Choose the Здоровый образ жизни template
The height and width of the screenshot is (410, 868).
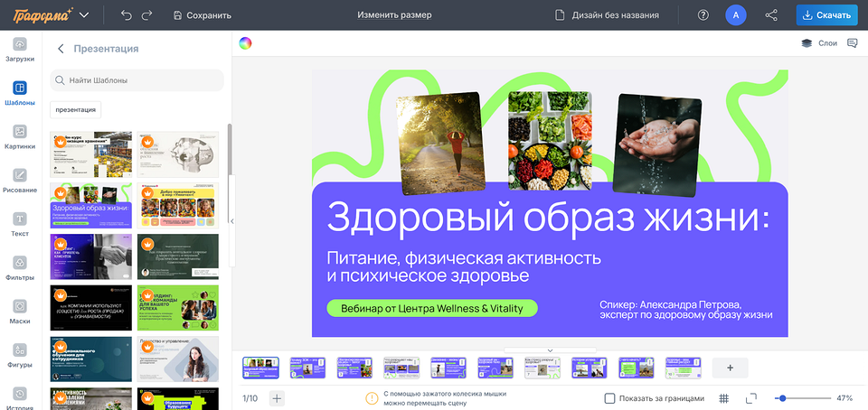(90, 206)
